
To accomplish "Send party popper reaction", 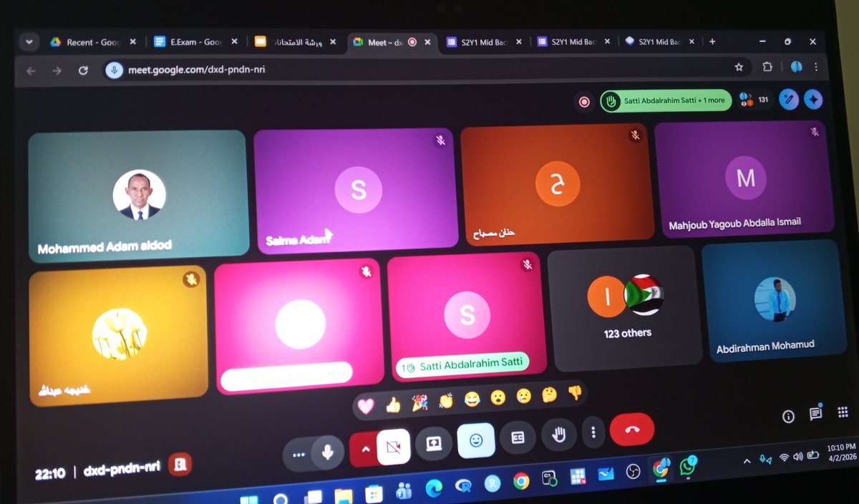I will coord(419,402).
